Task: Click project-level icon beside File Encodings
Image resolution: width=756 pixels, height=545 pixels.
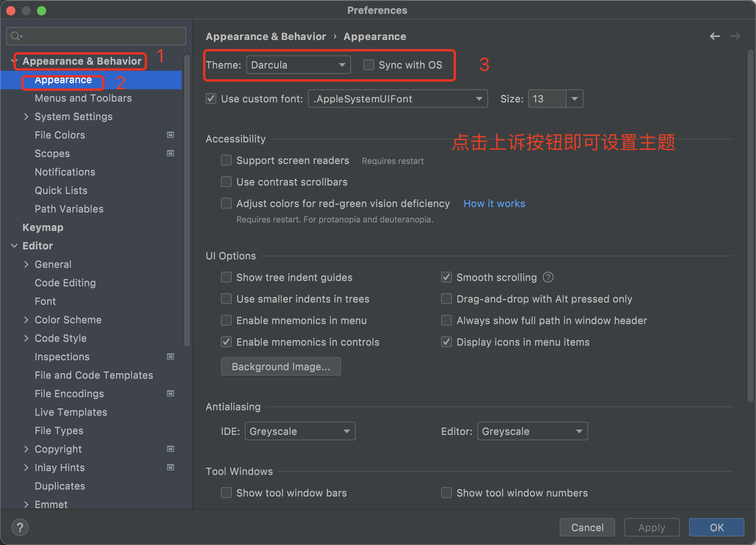Action: (170, 393)
